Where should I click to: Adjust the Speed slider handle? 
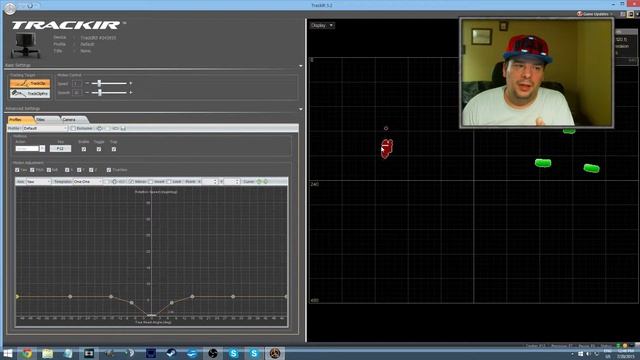[x=99, y=83]
